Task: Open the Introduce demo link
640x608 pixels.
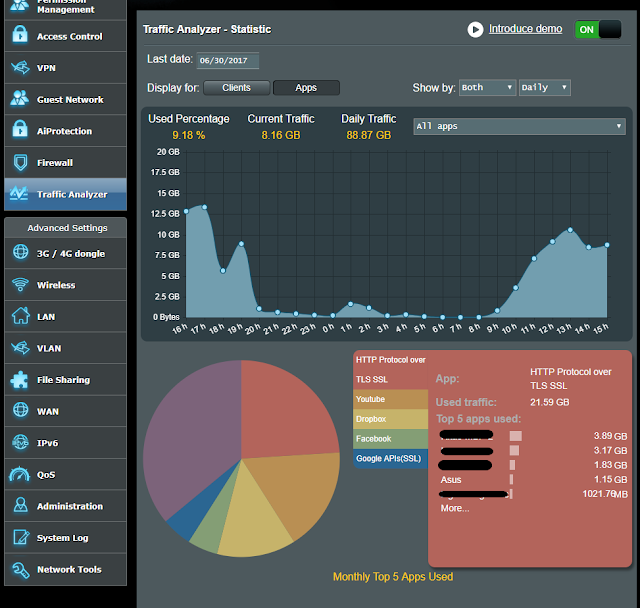Action: (x=525, y=29)
